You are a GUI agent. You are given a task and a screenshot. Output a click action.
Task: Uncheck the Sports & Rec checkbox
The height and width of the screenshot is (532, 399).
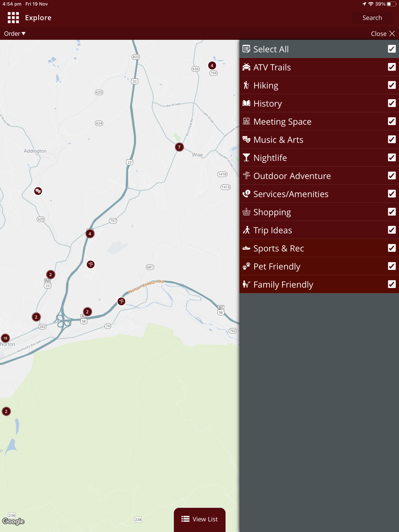pyautogui.click(x=392, y=248)
